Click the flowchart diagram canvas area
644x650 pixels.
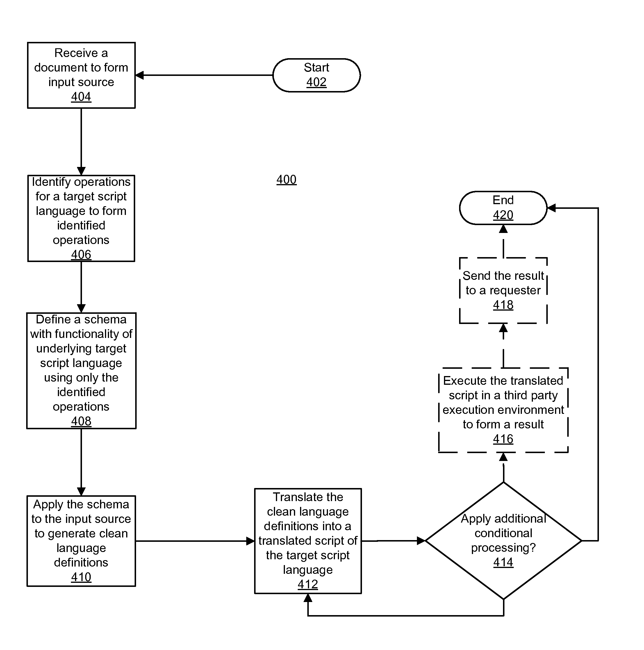pyautogui.click(x=322, y=325)
